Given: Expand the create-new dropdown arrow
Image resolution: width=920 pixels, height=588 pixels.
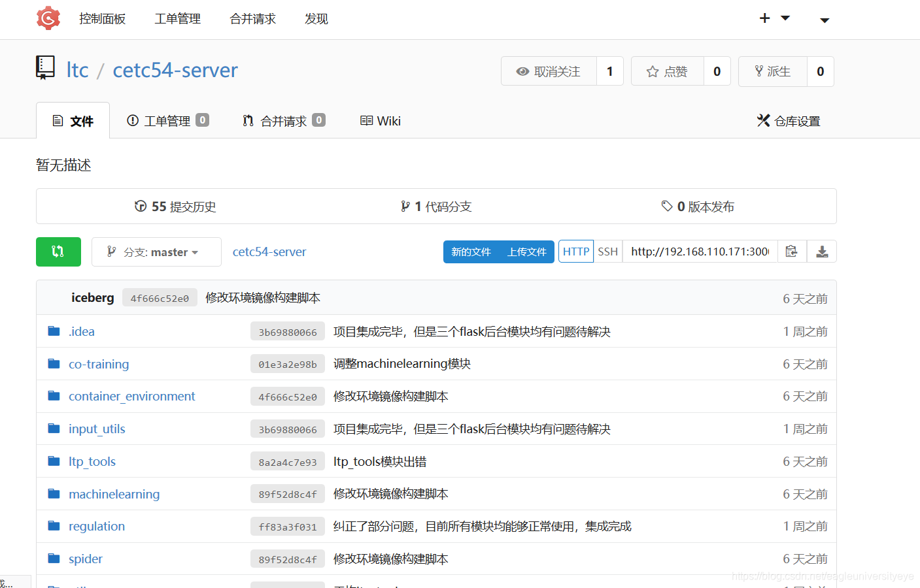Looking at the screenshot, I should pyautogui.click(x=785, y=18).
